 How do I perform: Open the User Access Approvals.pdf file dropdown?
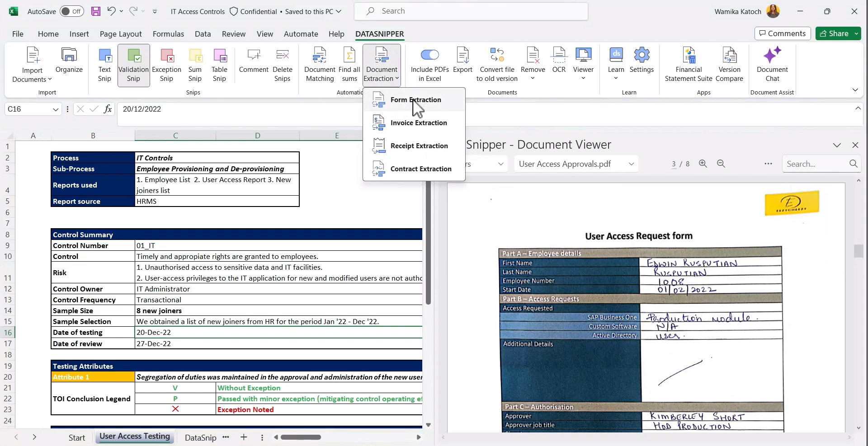(631, 164)
